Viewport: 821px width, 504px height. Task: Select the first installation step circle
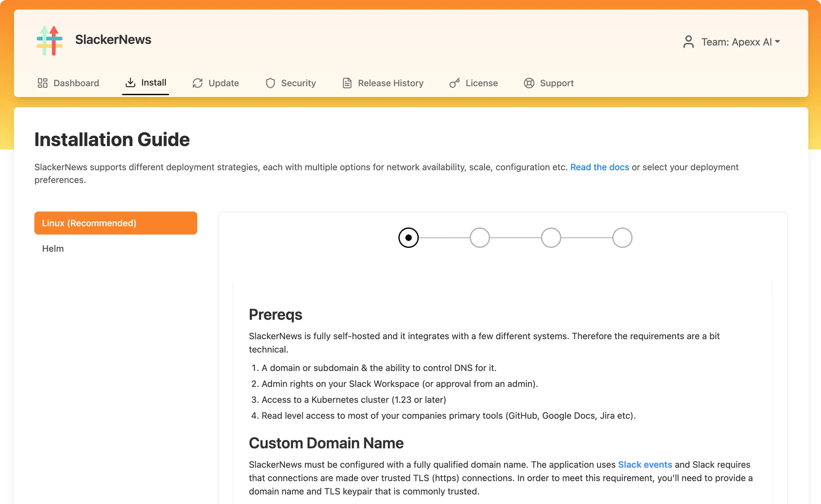[x=408, y=237]
